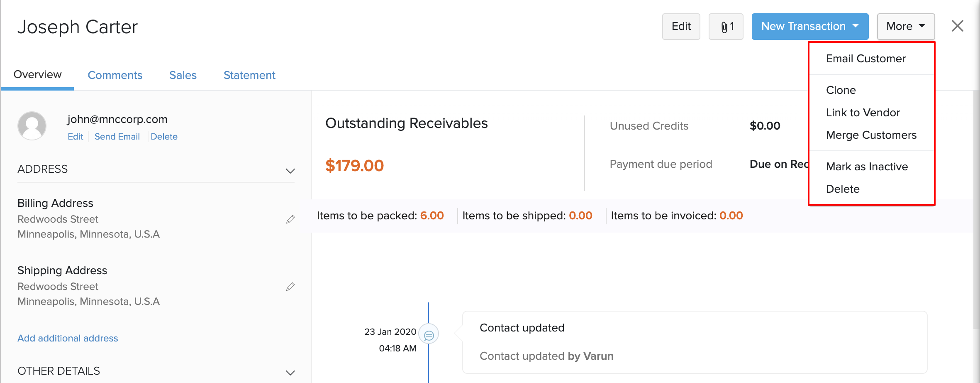Close the Joseph Carter details pane

[x=957, y=26]
